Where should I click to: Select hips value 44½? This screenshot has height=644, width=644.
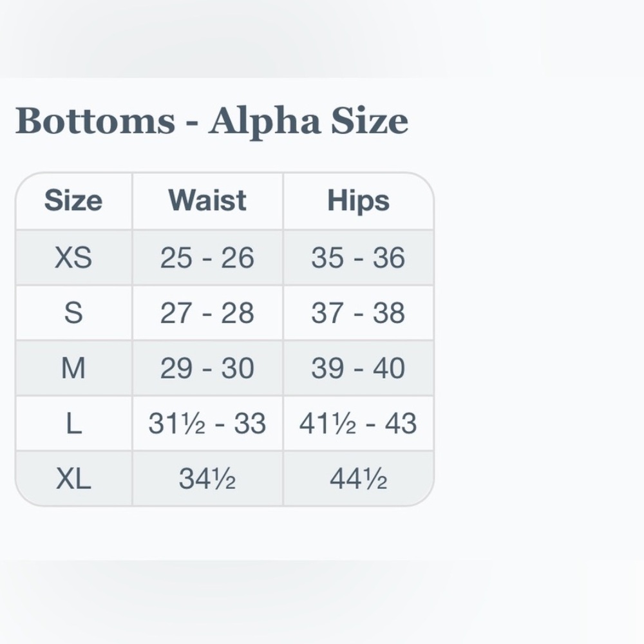(x=358, y=478)
